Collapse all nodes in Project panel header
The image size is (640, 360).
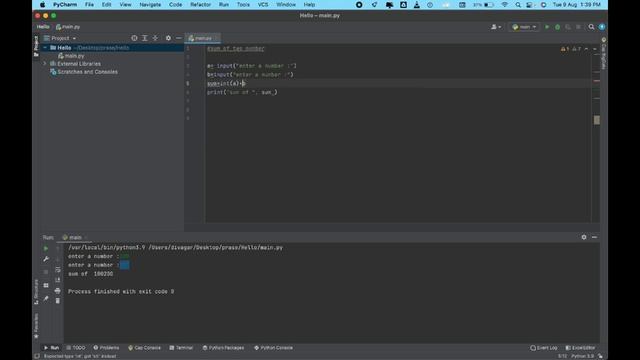(x=156, y=38)
